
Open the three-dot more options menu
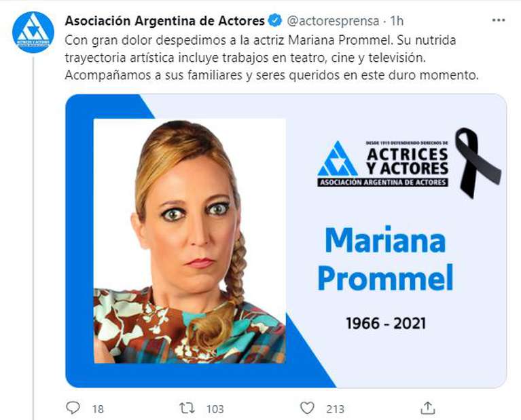pos(499,20)
